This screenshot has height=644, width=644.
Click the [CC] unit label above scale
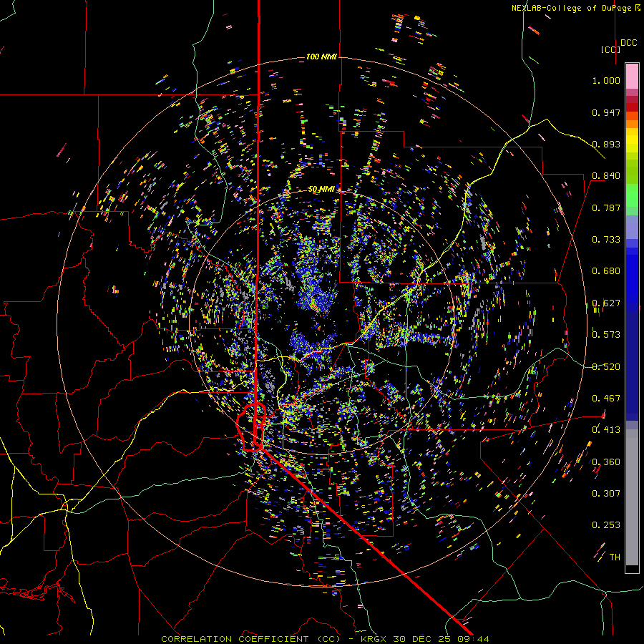pos(610,49)
